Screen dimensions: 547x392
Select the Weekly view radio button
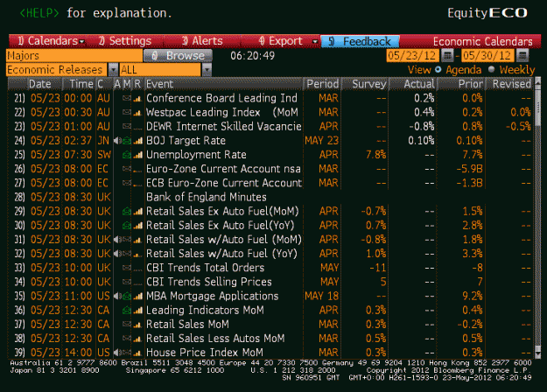click(492, 69)
